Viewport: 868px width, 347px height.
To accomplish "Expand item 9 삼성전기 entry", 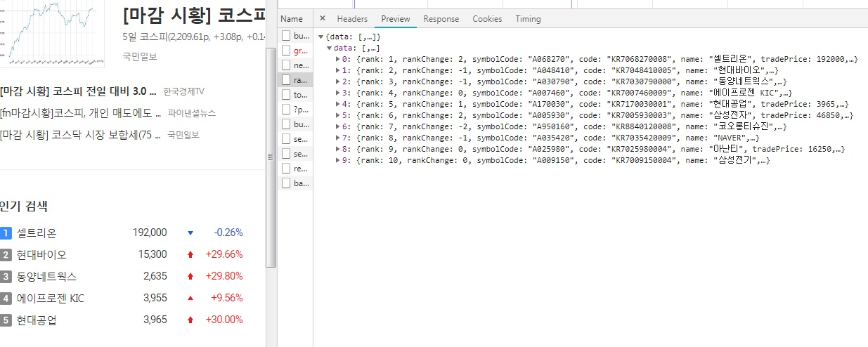I will tap(338, 160).
